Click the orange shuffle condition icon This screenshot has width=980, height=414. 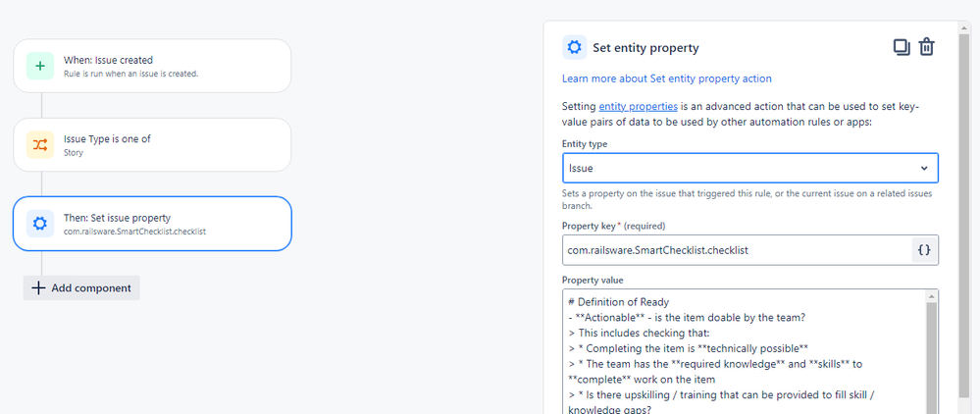point(40,145)
